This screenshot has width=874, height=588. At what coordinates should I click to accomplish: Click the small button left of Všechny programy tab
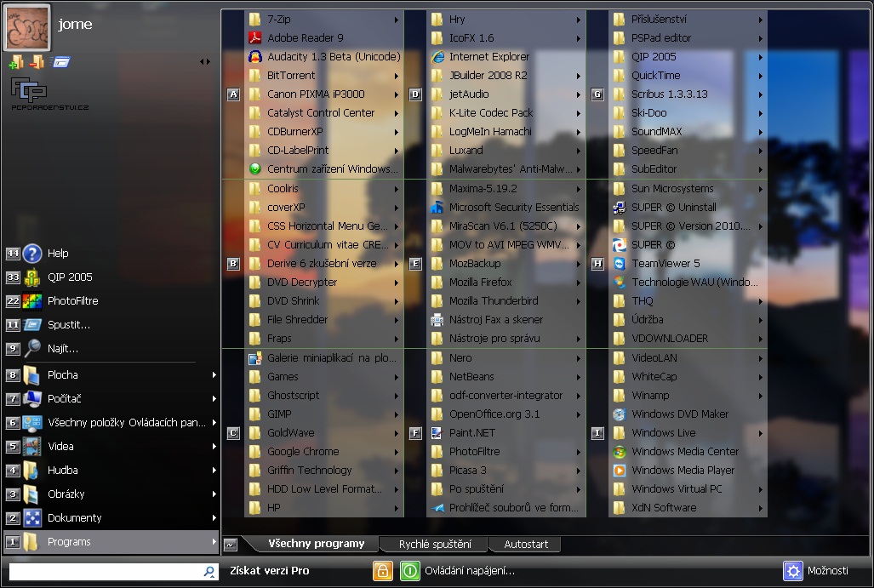(231, 545)
